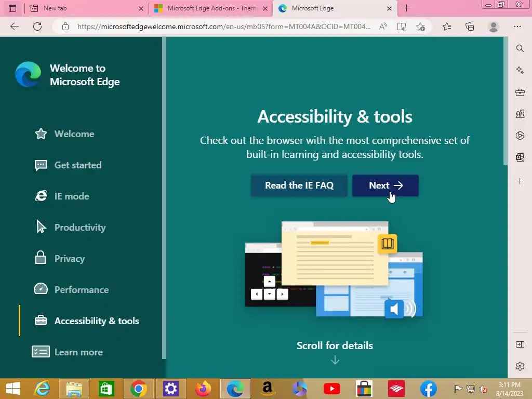Refresh the current page
532x399 pixels.
coord(37,26)
